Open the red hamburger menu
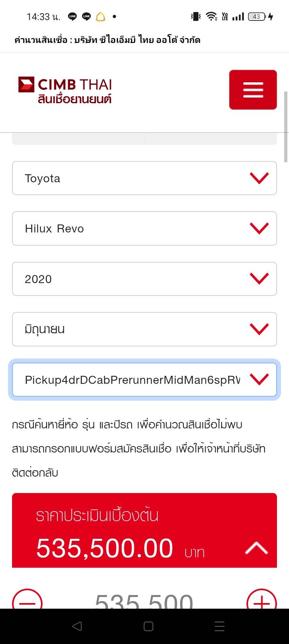The width and height of the screenshot is (289, 644). pos(253,90)
